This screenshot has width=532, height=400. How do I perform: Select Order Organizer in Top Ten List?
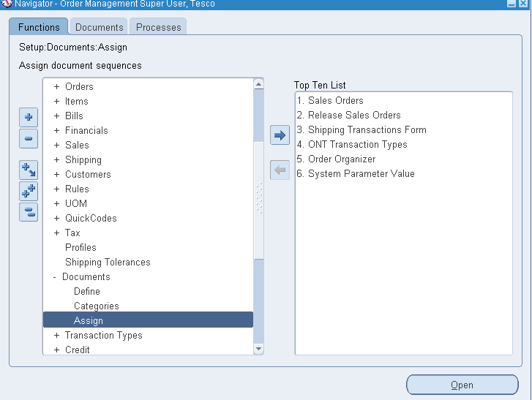pyautogui.click(x=341, y=159)
